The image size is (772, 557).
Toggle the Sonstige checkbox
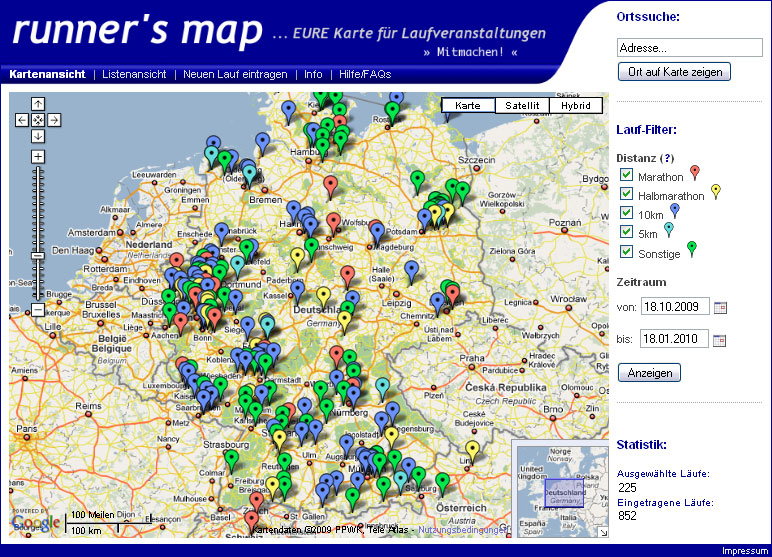point(627,251)
